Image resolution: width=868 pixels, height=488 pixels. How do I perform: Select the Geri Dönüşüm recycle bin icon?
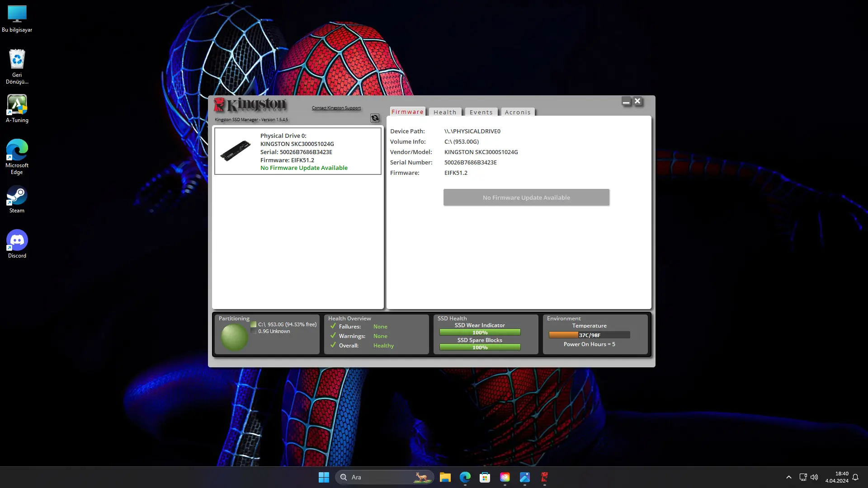[17, 66]
